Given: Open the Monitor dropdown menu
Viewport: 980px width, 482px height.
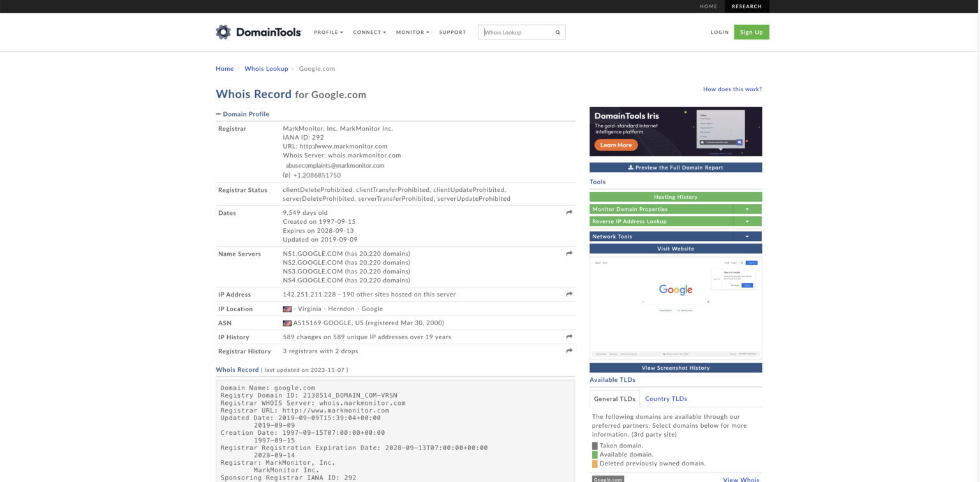Looking at the screenshot, I should (x=412, y=33).
